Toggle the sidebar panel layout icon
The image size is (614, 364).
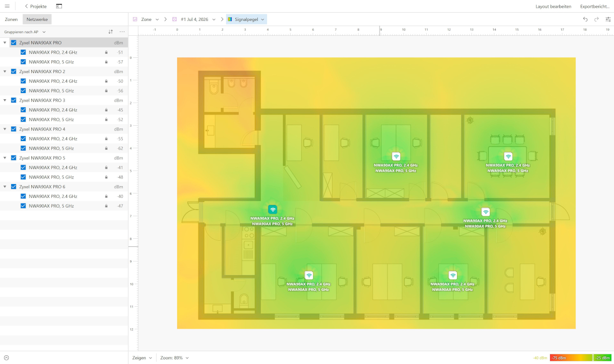click(59, 6)
